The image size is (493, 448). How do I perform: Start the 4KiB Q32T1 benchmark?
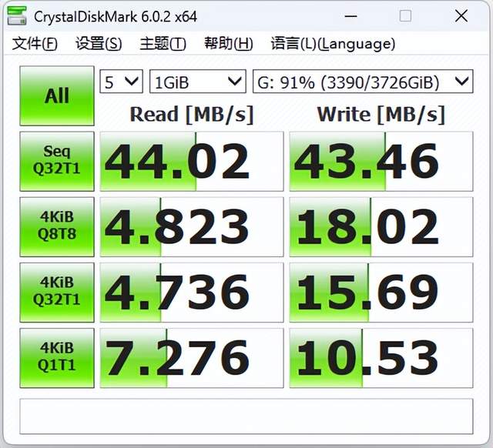(57, 293)
